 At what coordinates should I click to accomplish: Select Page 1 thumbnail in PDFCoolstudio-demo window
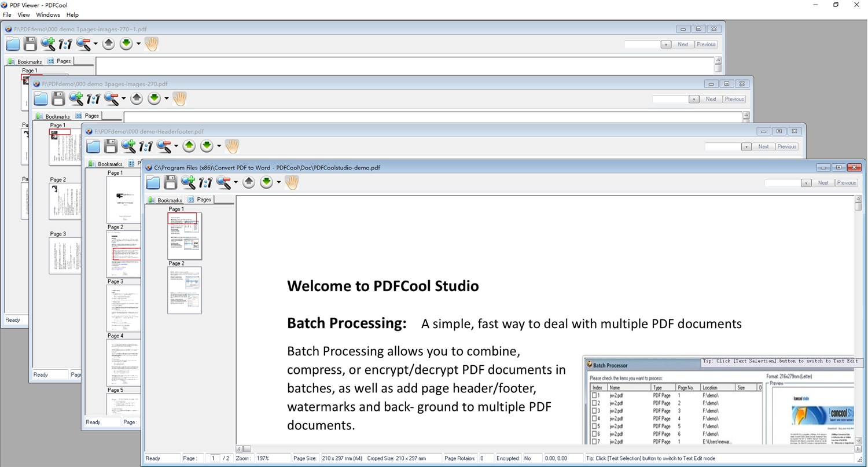(185, 236)
